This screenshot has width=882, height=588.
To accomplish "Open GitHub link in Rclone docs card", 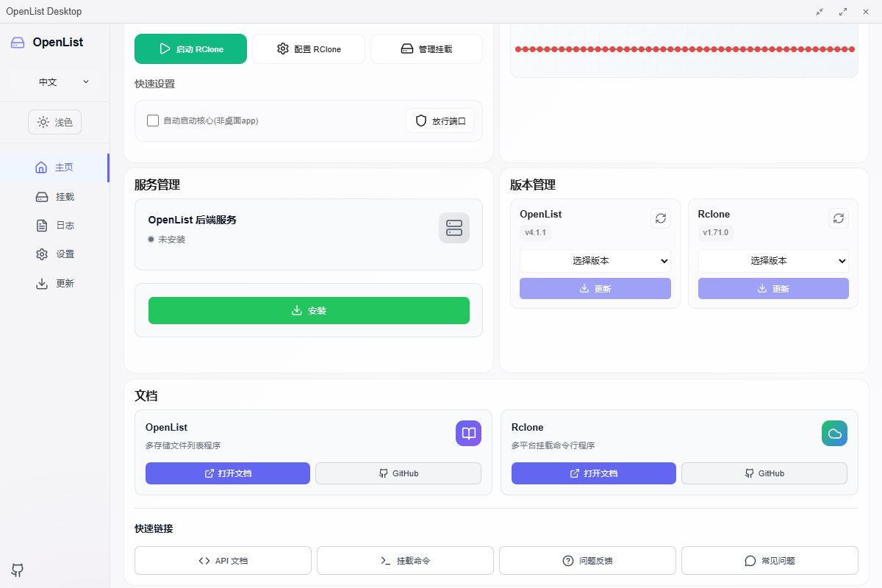I will 764,473.
